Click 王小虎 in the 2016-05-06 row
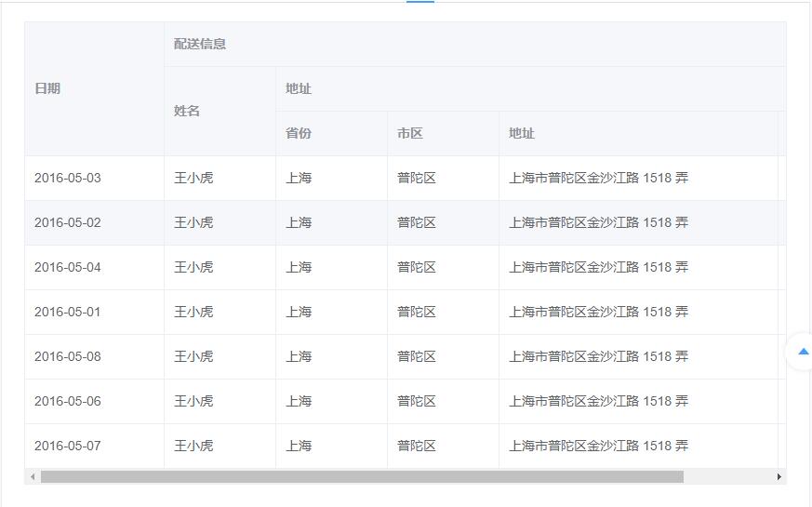The width and height of the screenshot is (812, 507). [x=193, y=401]
